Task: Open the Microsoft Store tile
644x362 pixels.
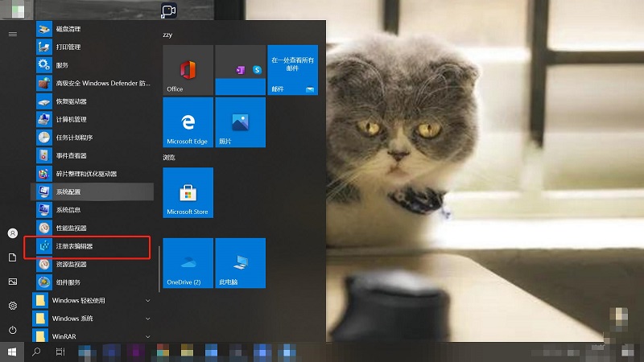Action: (188, 193)
